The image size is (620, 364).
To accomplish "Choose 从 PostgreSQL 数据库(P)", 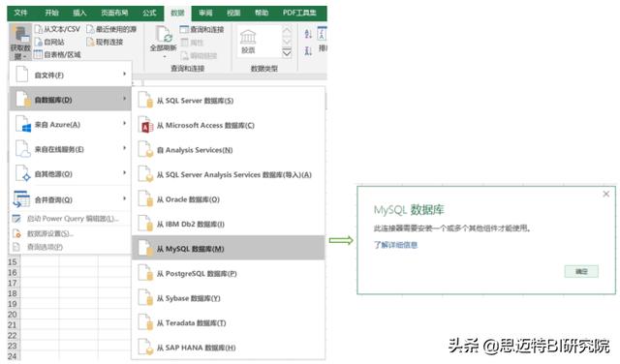I will coord(229,273).
